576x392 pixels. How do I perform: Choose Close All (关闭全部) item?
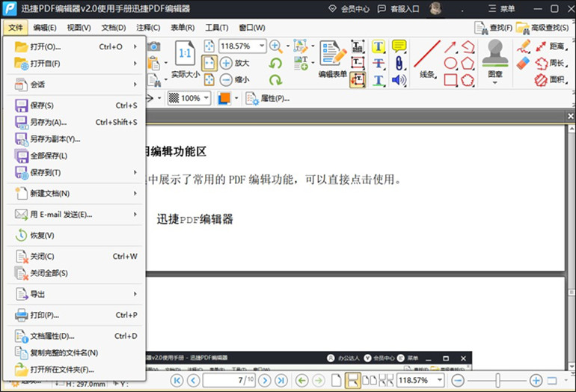click(x=76, y=273)
